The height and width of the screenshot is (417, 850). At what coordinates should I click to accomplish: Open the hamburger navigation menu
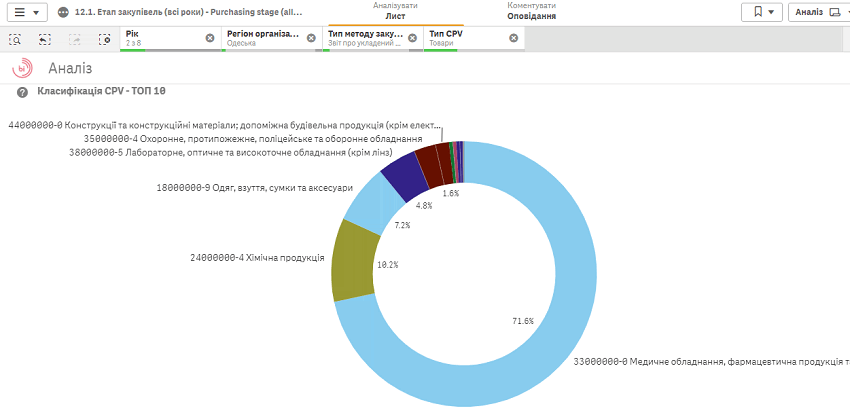coord(27,12)
